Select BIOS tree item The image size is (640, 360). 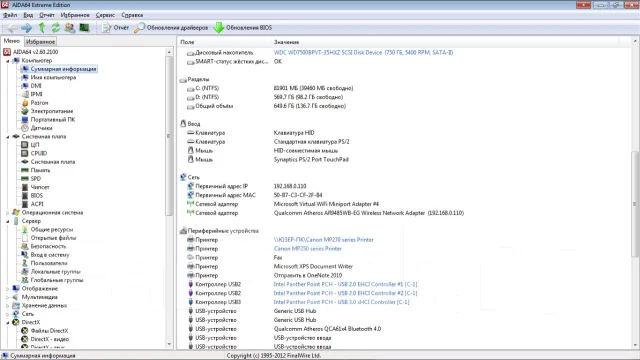(x=36, y=196)
